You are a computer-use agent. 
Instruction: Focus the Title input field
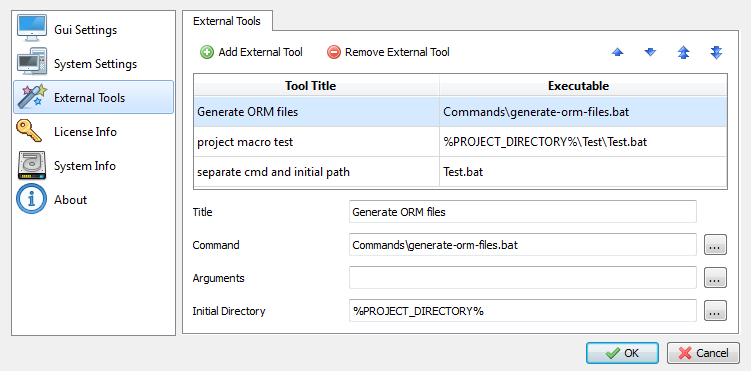click(523, 212)
